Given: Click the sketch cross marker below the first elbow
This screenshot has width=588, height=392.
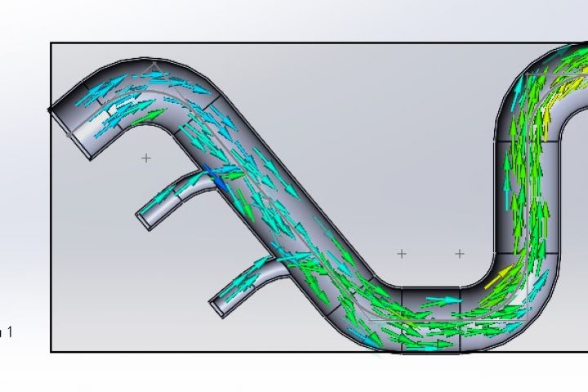Looking at the screenshot, I should 146,158.
